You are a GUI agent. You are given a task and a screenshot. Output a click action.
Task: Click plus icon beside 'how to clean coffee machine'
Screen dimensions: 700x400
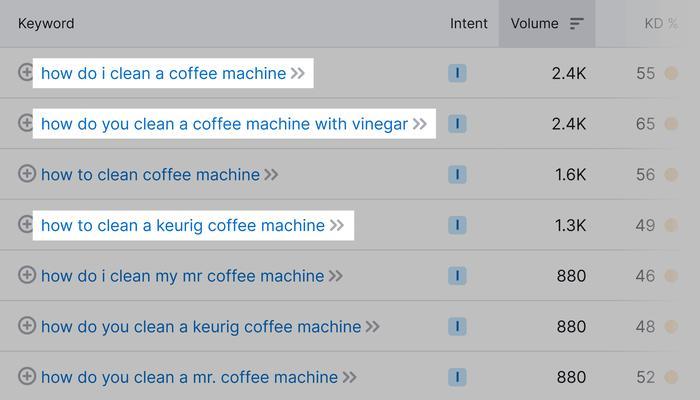(27, 174)
